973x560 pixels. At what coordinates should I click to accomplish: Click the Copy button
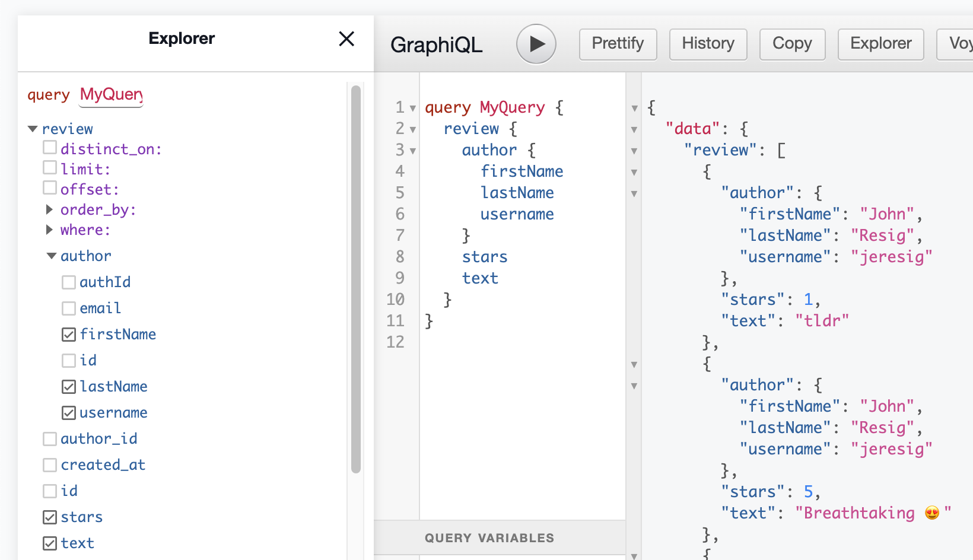[x=792, y=44]
